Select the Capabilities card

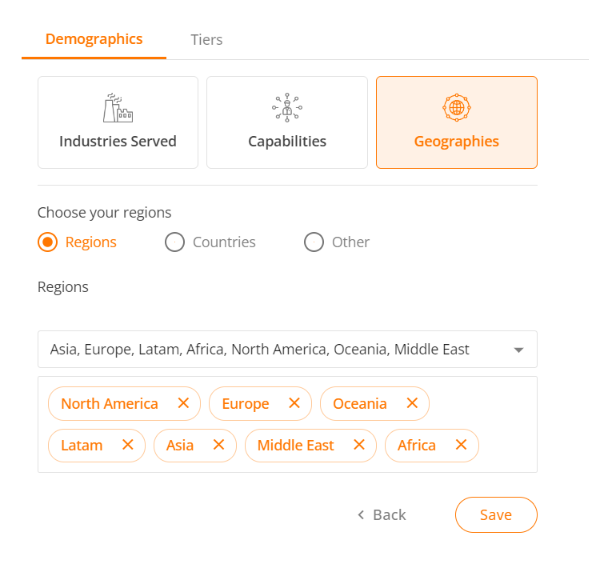coord(287,122)
